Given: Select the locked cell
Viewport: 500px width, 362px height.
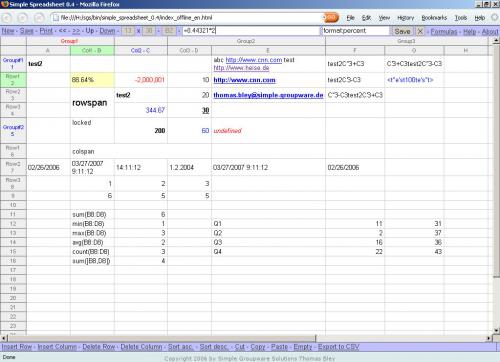Looking at the screenshot, I should (x=92, y=130).
